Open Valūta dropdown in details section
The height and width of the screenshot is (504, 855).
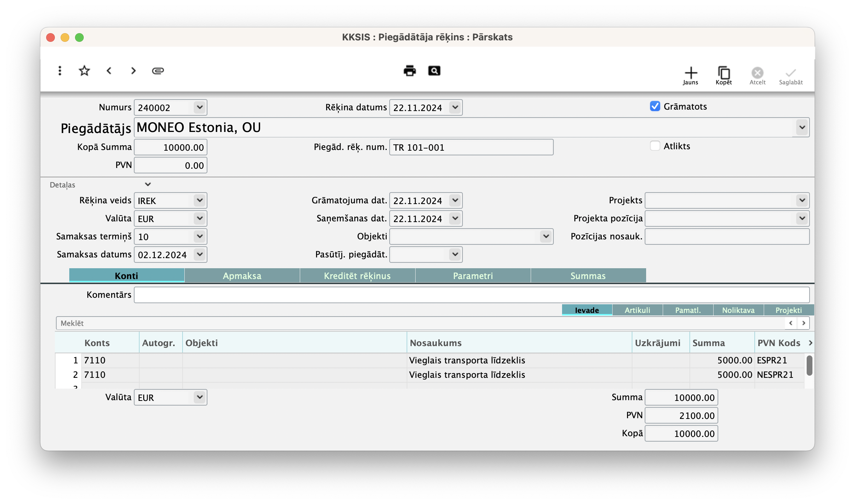(x=199, y=218)
